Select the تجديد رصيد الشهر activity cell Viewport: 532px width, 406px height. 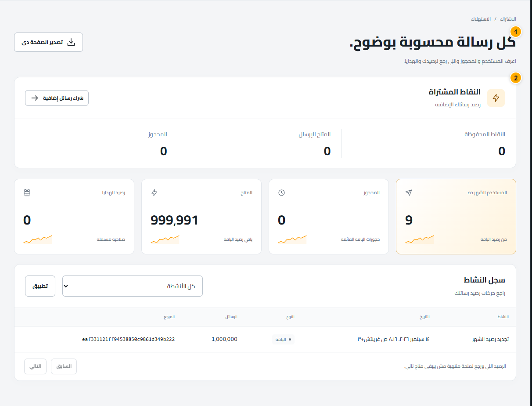pos(490,340)
